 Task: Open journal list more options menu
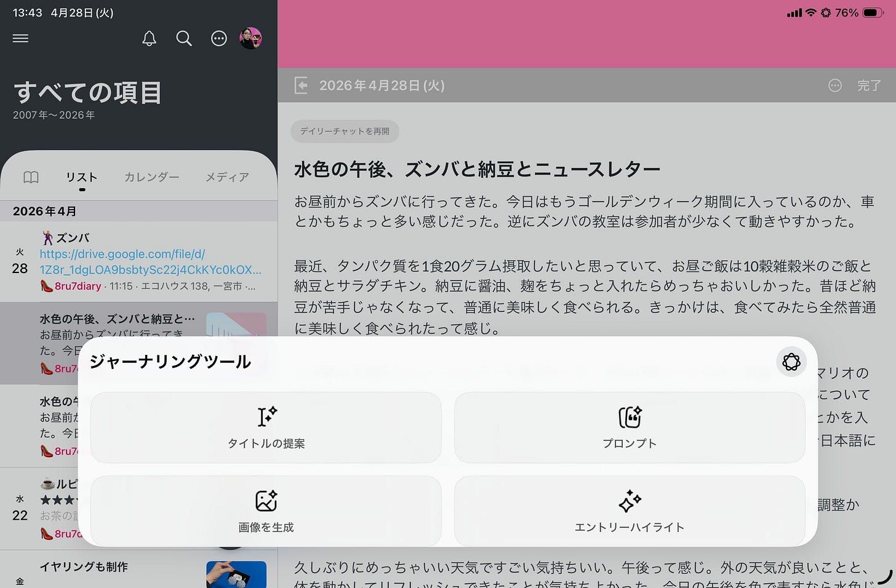pyautogui.click(x=219, y=38)
